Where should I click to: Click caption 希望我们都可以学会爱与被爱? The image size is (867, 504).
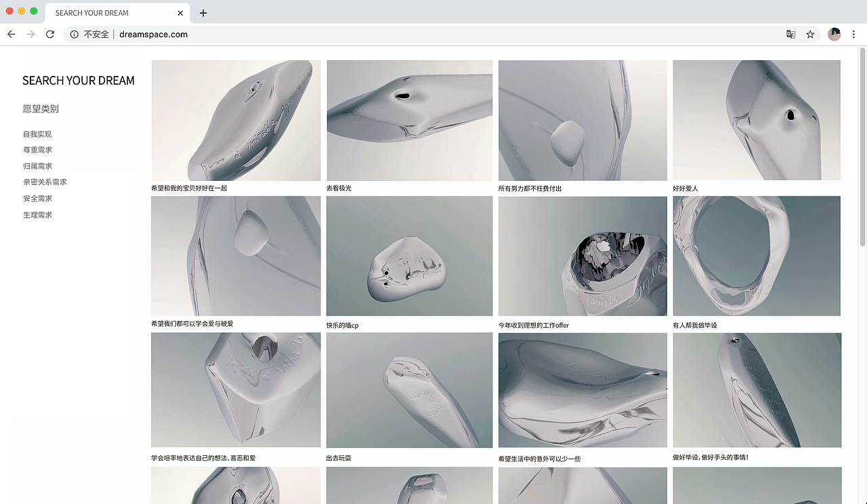pyautogui.click(x=192, y=324)
